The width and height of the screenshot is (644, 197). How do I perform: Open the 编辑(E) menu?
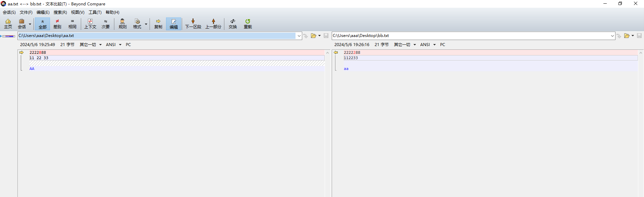tap(43, 12)
